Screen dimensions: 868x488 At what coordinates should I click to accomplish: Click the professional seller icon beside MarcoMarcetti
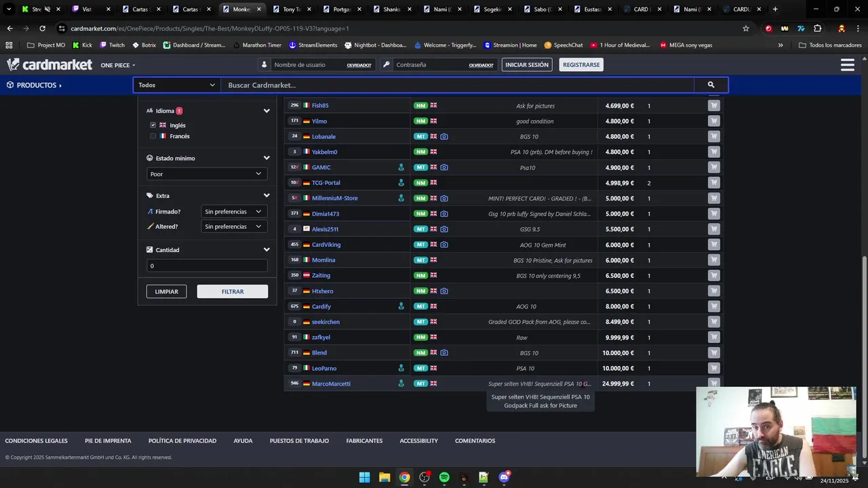tap(401, 384)
